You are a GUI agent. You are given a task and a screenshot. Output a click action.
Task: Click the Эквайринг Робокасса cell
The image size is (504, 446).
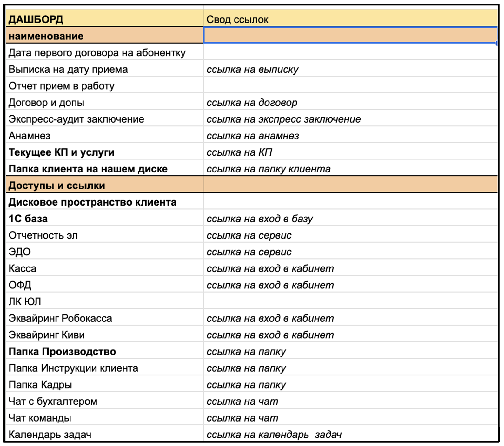click(x=104, y=318)
